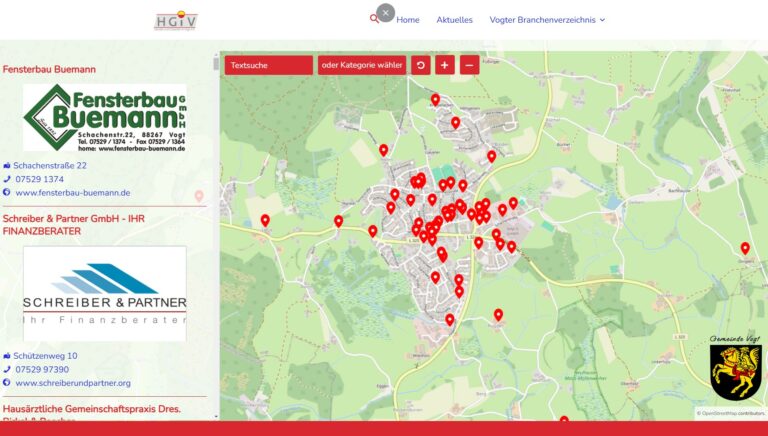Expand the Vogter Branchenverzeichnis menu
This screenshot has width=768, height=436.
tap(547, 20)
